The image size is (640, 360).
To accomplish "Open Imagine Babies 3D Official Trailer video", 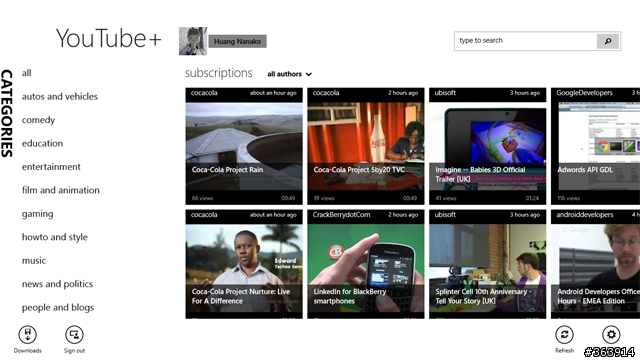I will click(487, 146).
